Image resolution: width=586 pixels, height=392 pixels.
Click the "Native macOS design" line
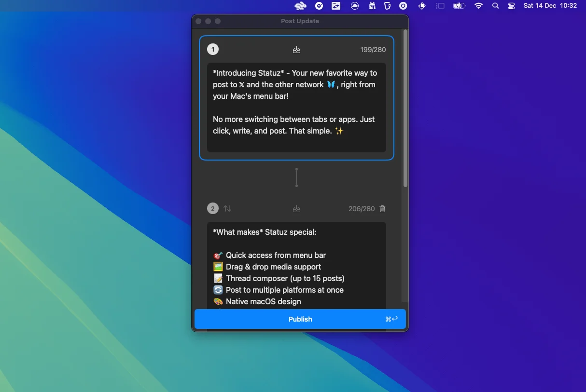point(257,301)
